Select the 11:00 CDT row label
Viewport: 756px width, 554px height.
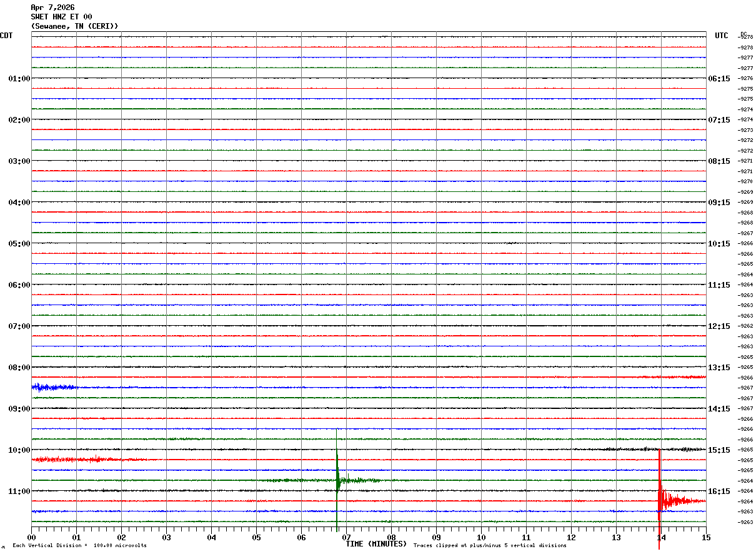click(19, 491)
